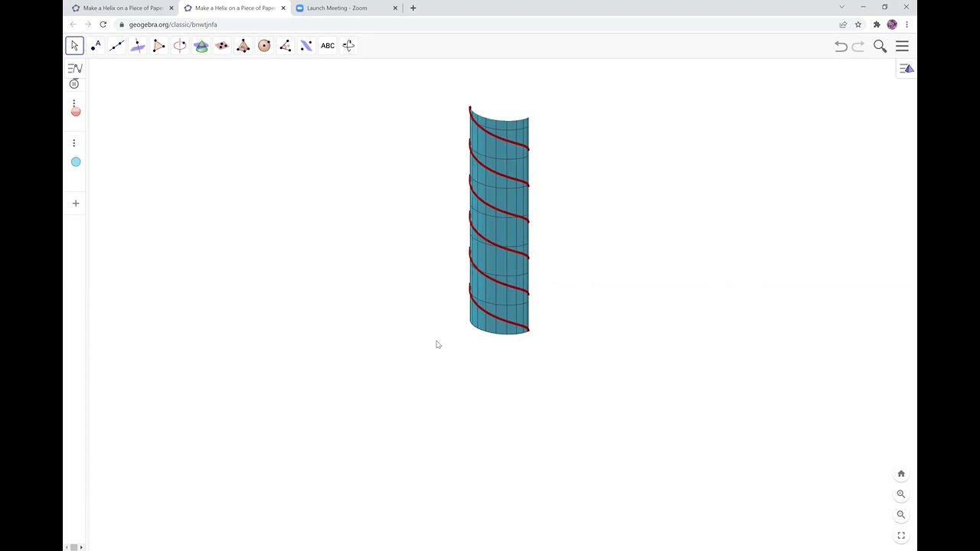
Task: Click the Redo arrow
Action: (x=858, y=47)
